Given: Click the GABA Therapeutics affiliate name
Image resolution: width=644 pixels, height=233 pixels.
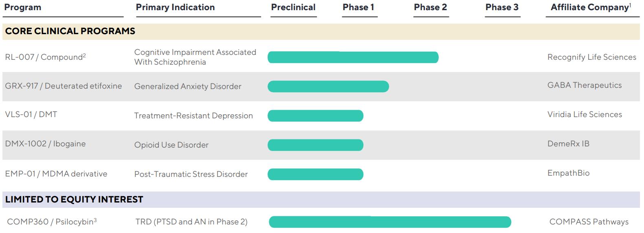Looking at the screenshot, I should 585,85.
